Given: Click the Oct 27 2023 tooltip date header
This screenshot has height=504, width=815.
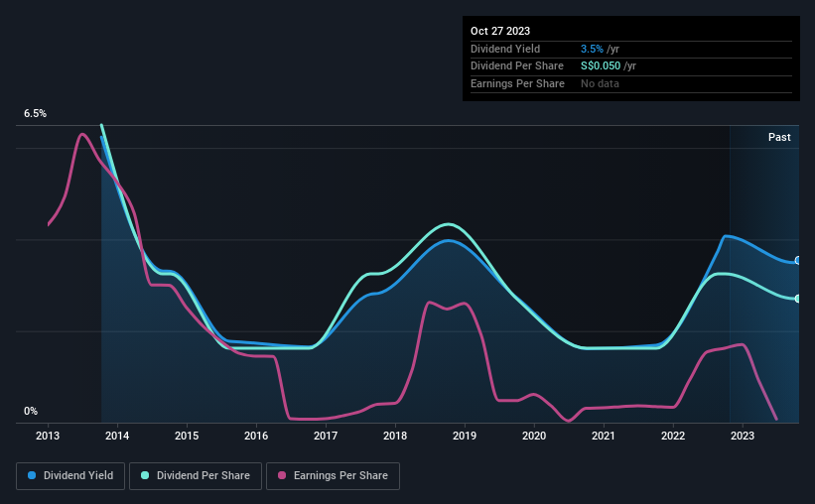Looking at the screenshot, I should (500, 31).
